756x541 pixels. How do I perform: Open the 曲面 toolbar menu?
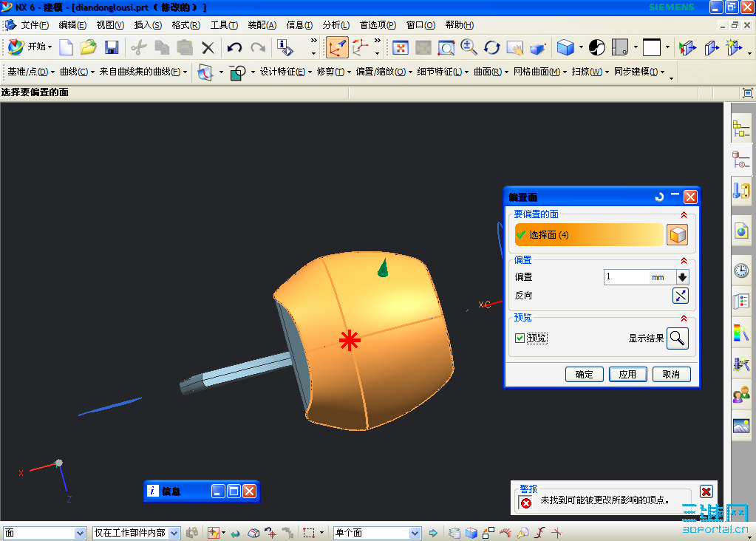pos(491,72)
